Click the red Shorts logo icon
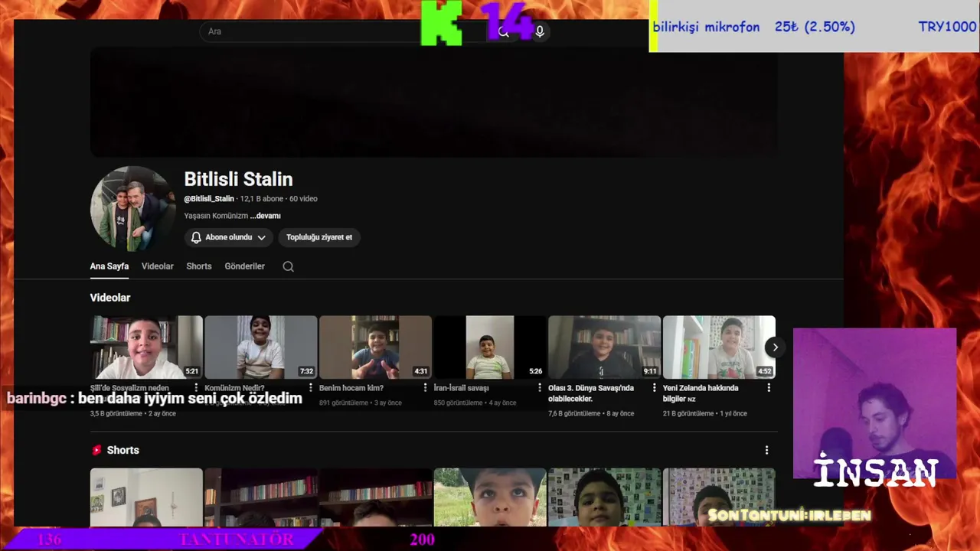This screenshot has height=551, width=980. (x=96, y=450)
